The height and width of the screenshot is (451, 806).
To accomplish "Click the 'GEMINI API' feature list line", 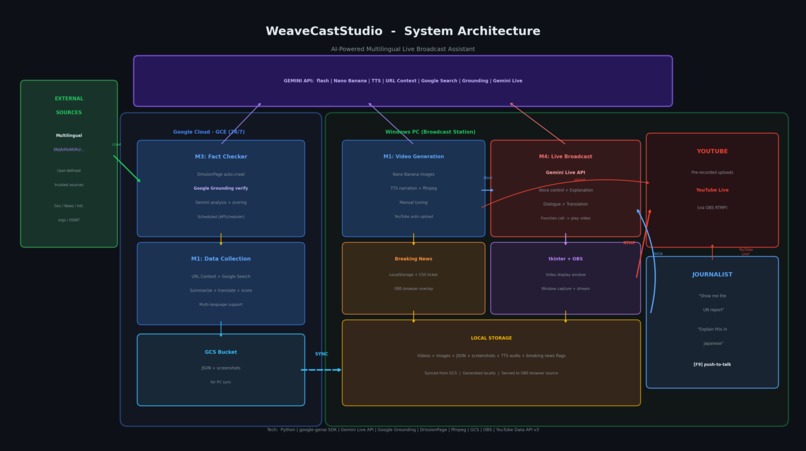I will click(402, 81).
